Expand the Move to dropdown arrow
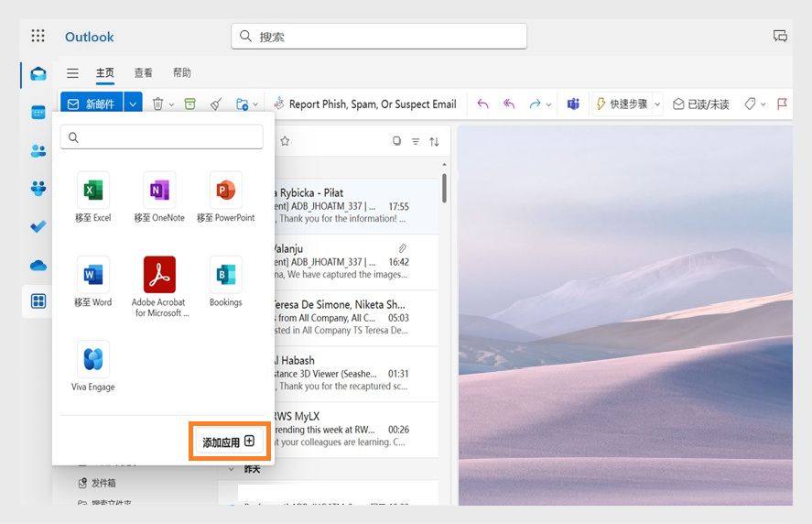The height and width of the screenshot is (524, 812). [255, 104]
